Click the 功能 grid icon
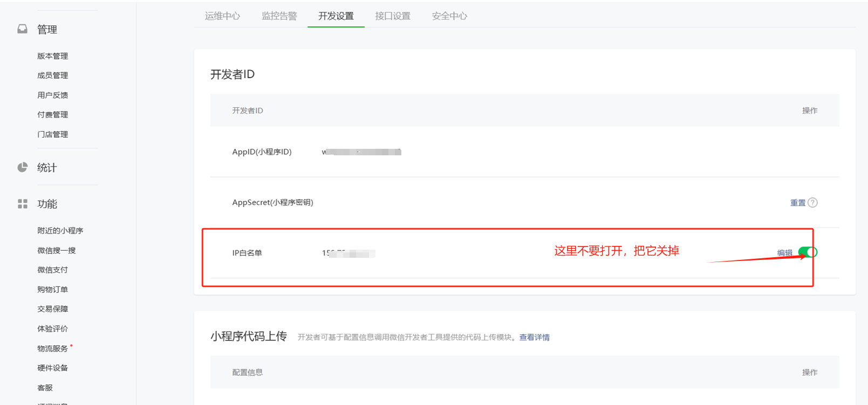The width and height of the screenshot is (868, 405). (x=22, y=204)
